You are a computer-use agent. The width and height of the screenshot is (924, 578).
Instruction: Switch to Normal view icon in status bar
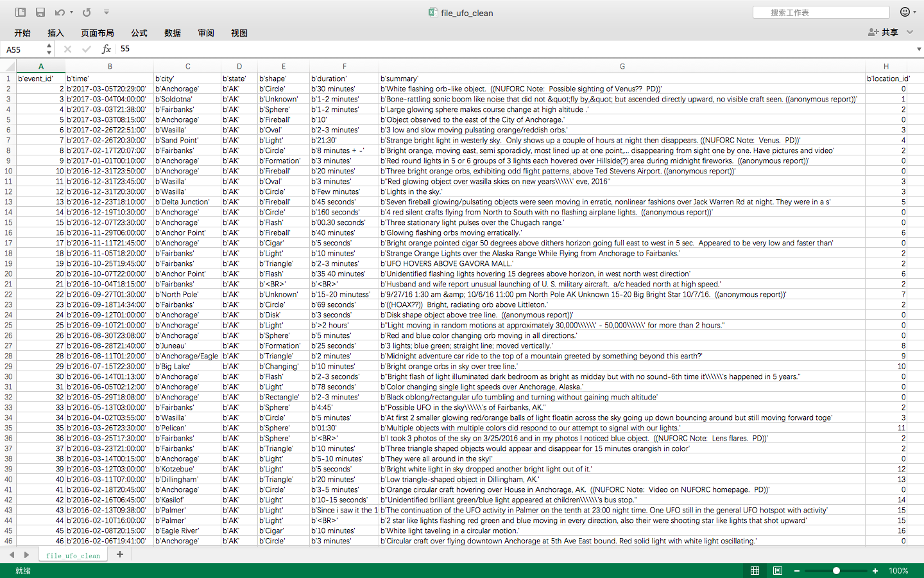(x=755, y=571)
